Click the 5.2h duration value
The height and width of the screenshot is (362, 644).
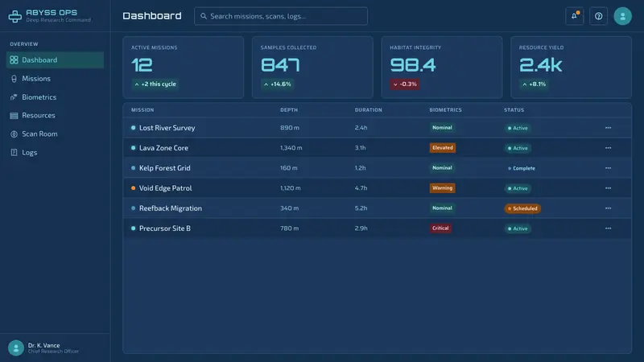361,208
